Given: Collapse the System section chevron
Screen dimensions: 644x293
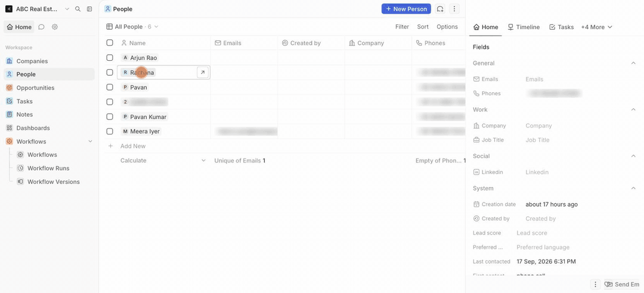Looking at the screenshot, I should (x=633, y=188).
